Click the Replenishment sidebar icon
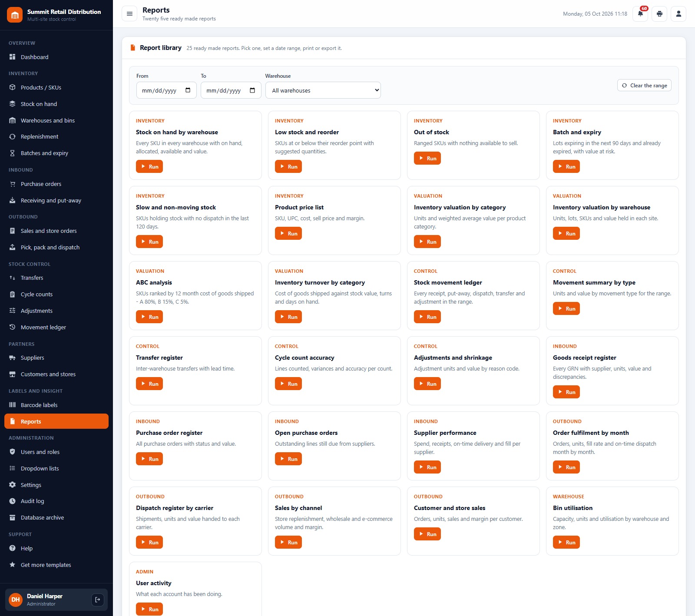The height and width of the screenshot is (616, 695). (x=13, y=136)
